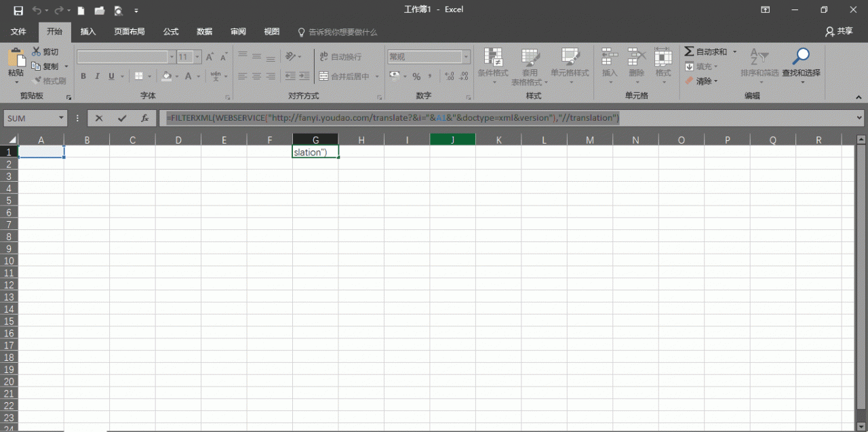
Task: Open the 文件 (File) menu
Action: (18, 32)
